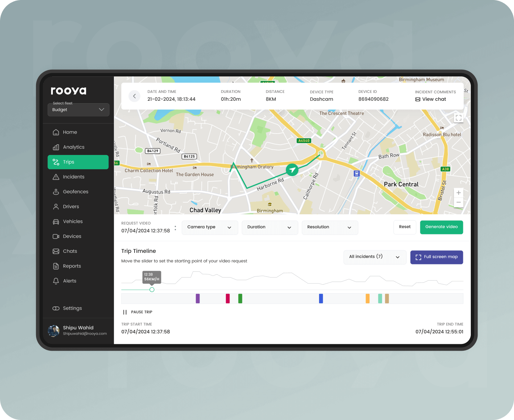Click the map fullscreen expand icon
514x420 pixels.
459,117
